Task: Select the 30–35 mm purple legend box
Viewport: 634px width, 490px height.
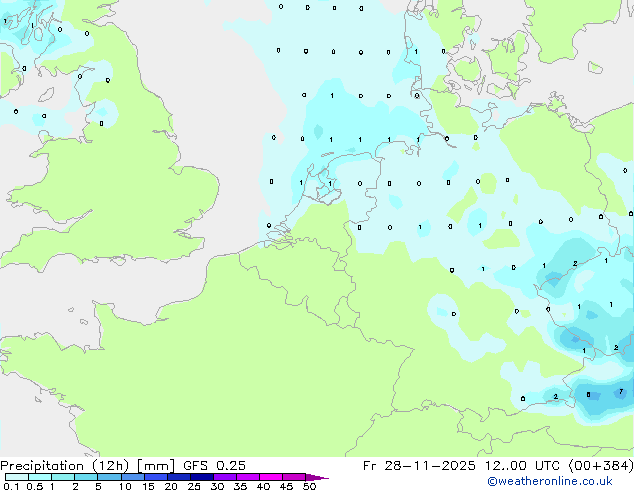Action: coord(225,477)
